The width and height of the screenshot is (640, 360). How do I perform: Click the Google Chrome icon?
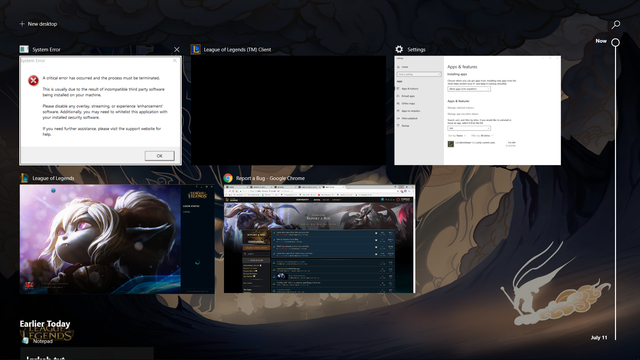[x=228, y=178]
